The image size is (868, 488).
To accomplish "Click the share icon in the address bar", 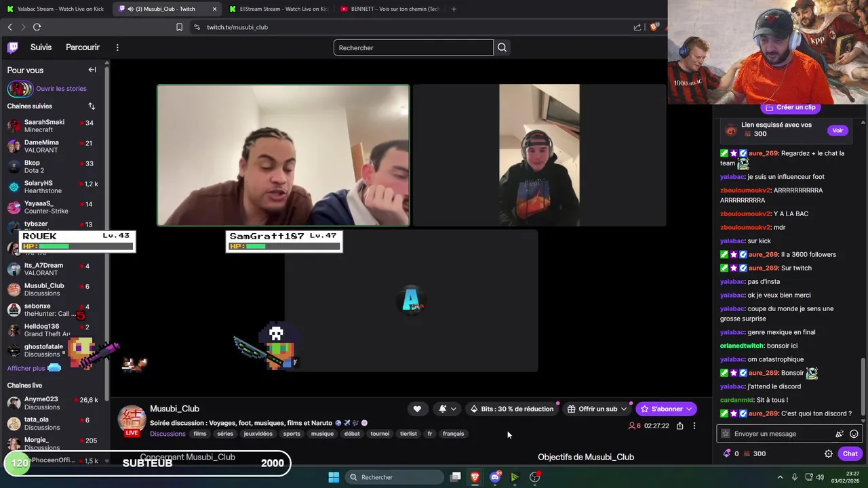I will pos(637,27).
